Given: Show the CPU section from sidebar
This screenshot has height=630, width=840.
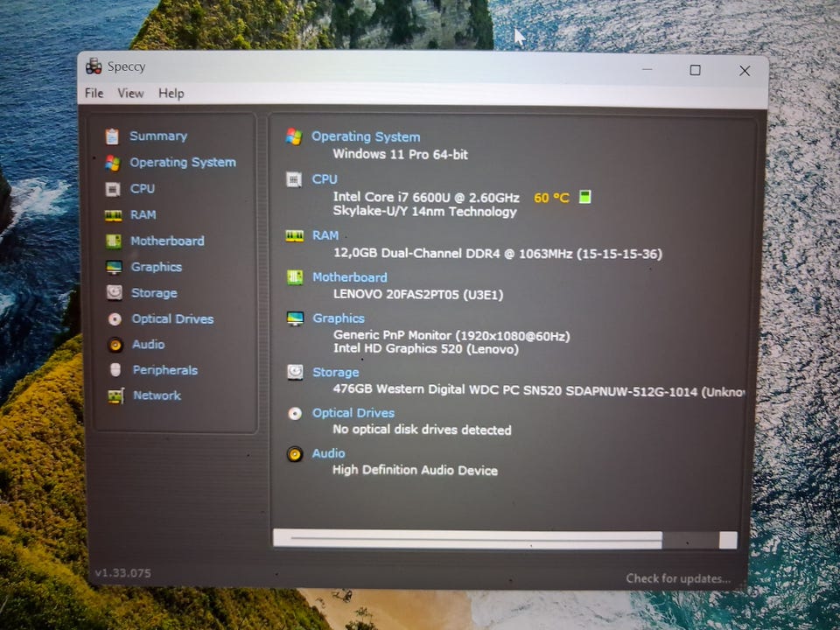Looking at the screenshot, I should (x=143, y=189).
